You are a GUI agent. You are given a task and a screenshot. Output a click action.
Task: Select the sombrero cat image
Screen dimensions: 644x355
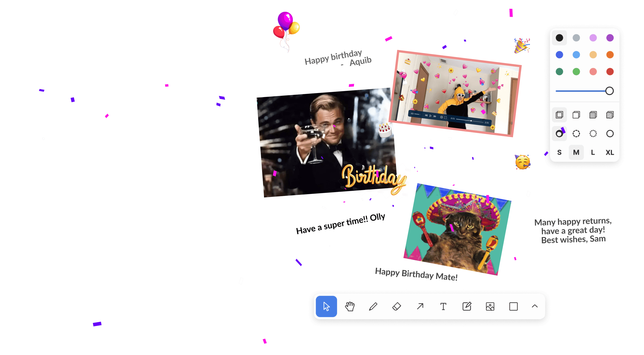[x=458, y=230]
